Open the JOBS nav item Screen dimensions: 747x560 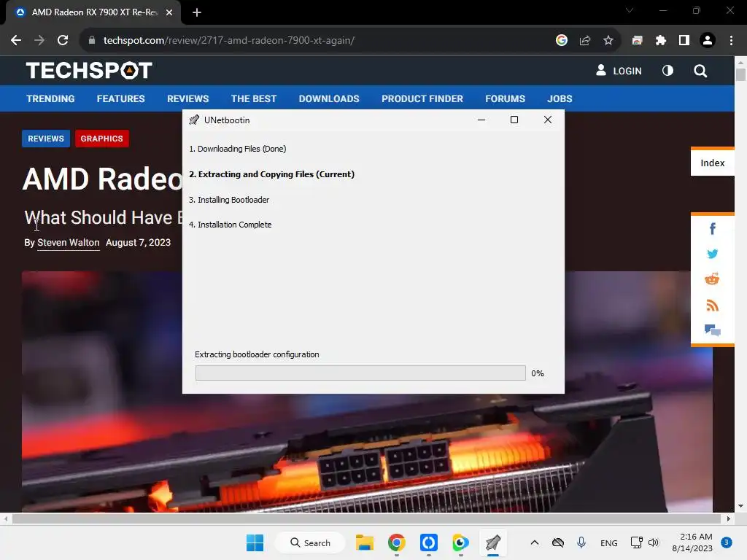coord(560,98)
